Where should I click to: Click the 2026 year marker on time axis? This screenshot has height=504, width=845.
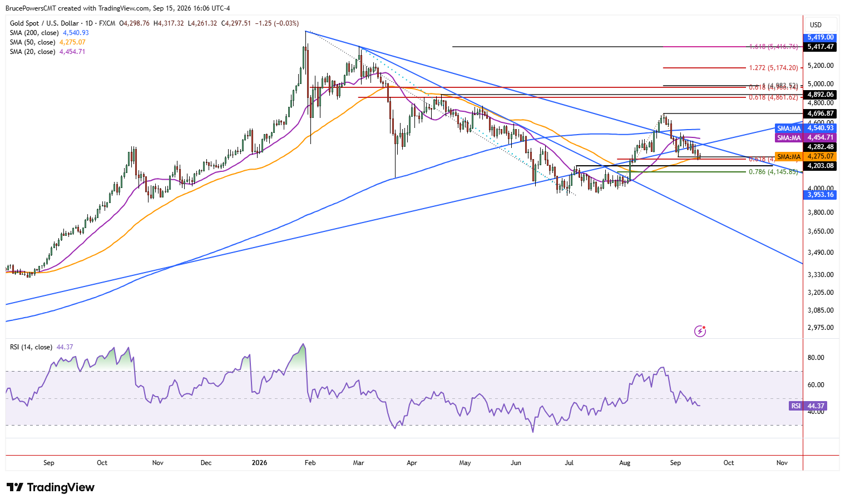click(259, 463)
